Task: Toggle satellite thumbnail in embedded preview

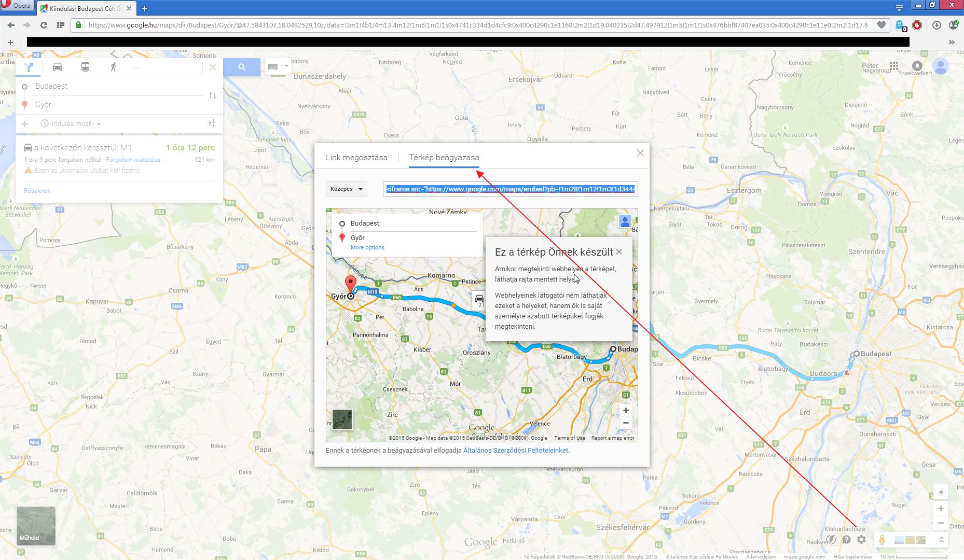Action: tap(342, 419)
